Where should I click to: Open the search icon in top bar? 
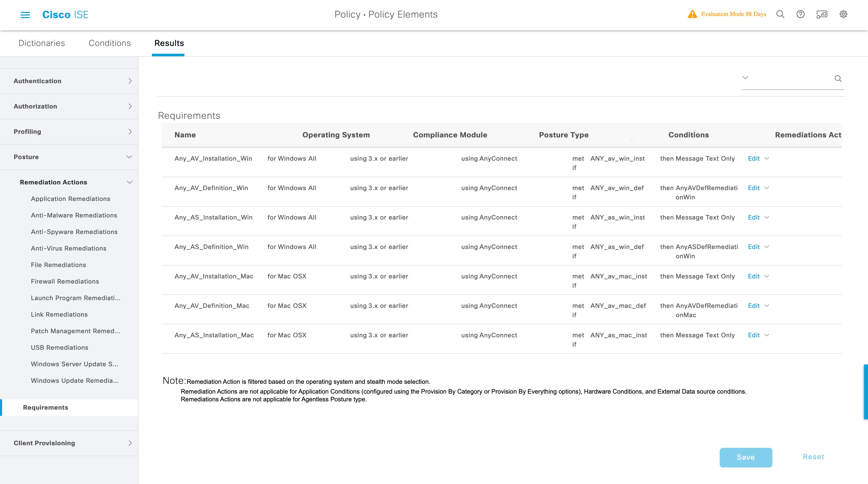tap(780, 14)
